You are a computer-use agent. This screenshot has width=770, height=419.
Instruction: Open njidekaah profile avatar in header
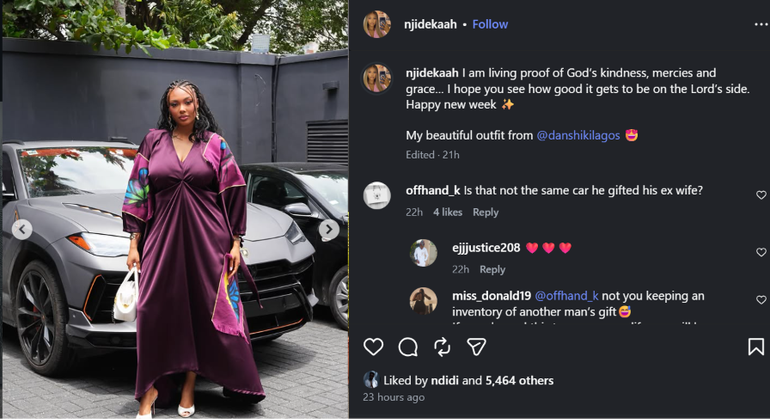[x=377, y=24]
